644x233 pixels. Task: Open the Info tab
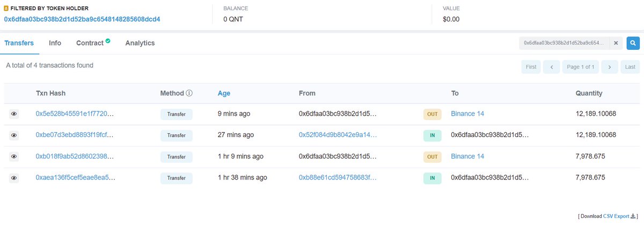click(x=55, y=43)
